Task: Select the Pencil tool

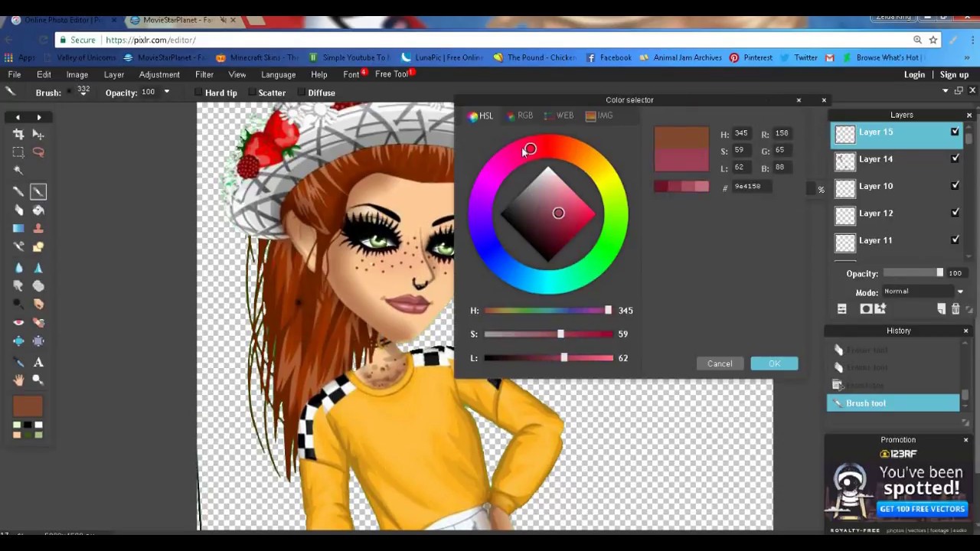Action: (18, 191)
